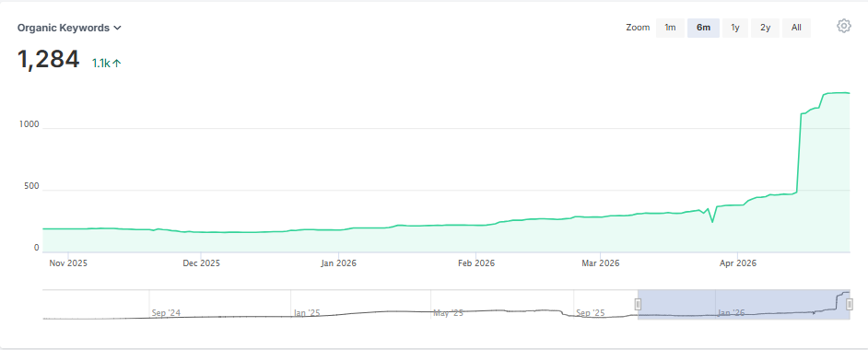Click the Feb 2026 axis label
This screenshot has height=350, width=868.
[x=476, y=263]
